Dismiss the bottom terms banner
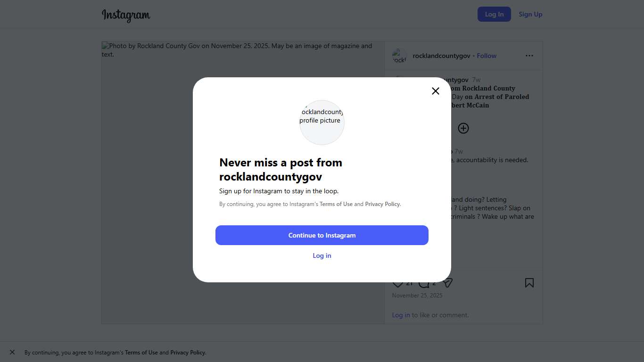 pos(12,352)
